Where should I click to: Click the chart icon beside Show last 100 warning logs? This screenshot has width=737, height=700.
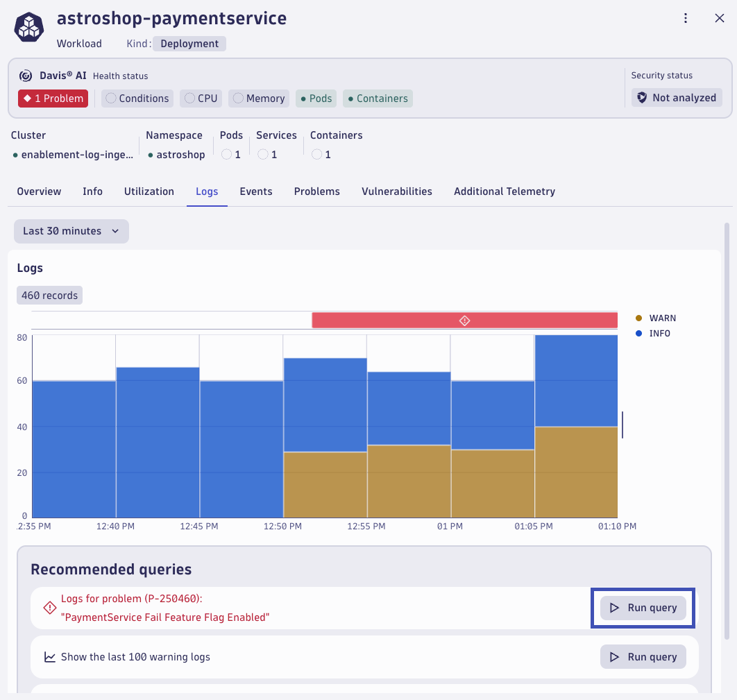[x=49, y=657]
